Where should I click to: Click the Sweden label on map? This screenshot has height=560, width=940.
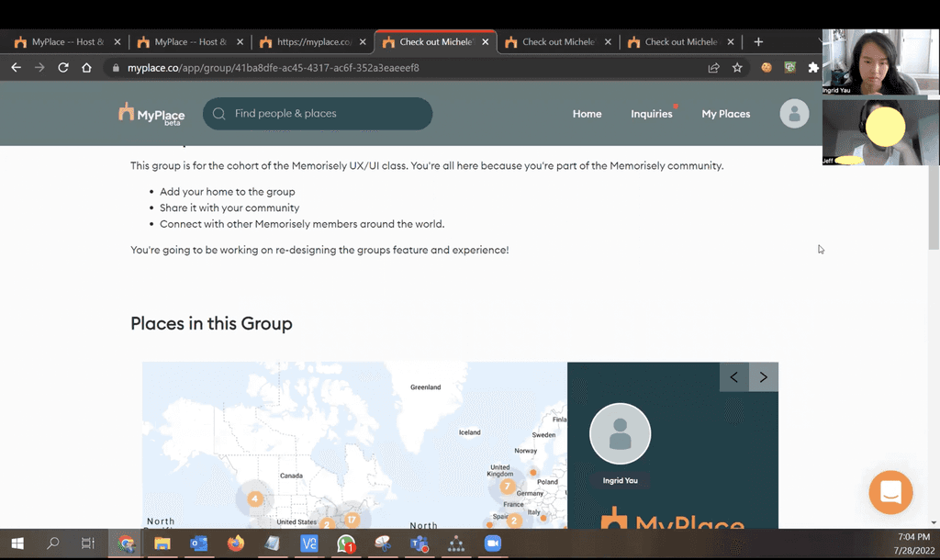[x=543, y=435]
